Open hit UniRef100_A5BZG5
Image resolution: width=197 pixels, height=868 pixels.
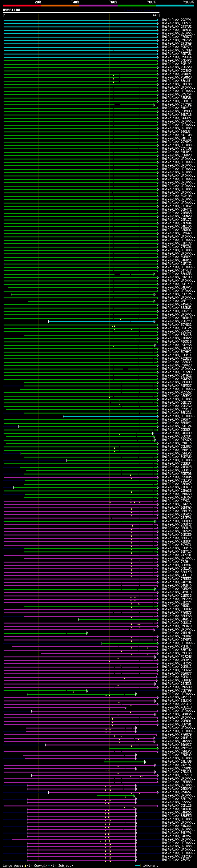177,40
